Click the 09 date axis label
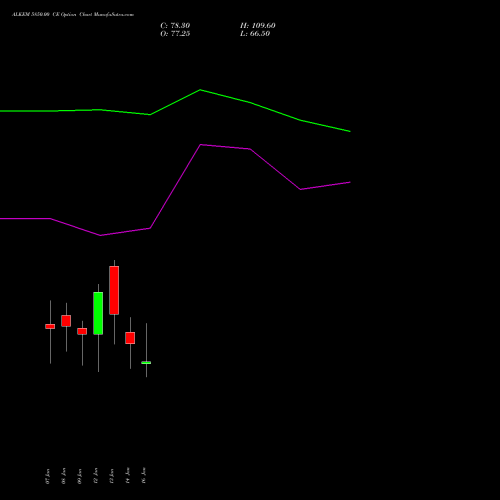Image resolution: width=500 pixels, height=500 pixels. [x=80, y=476]
